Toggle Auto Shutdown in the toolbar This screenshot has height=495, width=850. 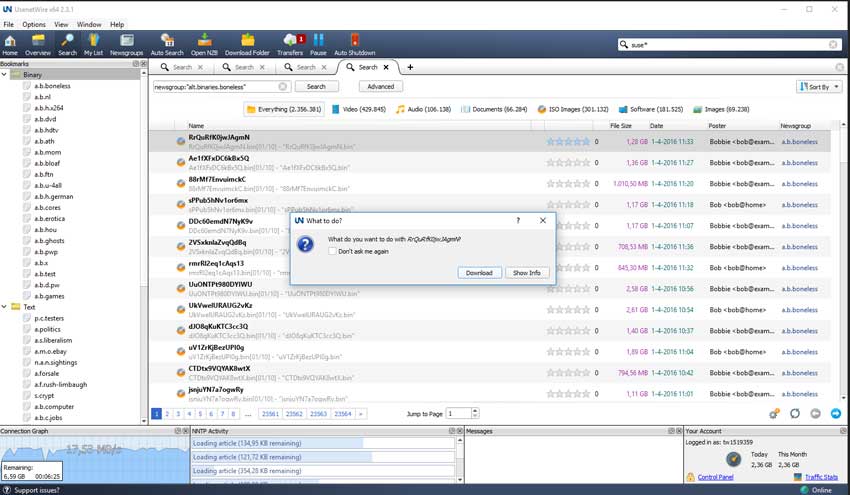[x=355, y=44]
